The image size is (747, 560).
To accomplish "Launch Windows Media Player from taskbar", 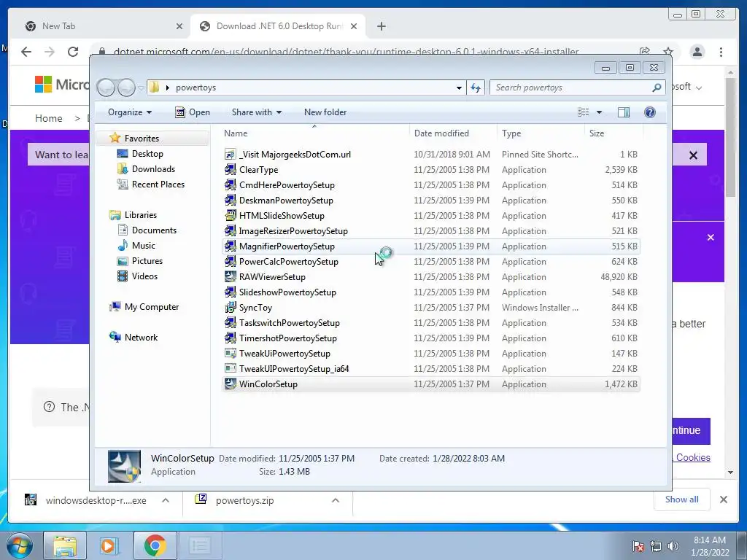I will 109,545.
